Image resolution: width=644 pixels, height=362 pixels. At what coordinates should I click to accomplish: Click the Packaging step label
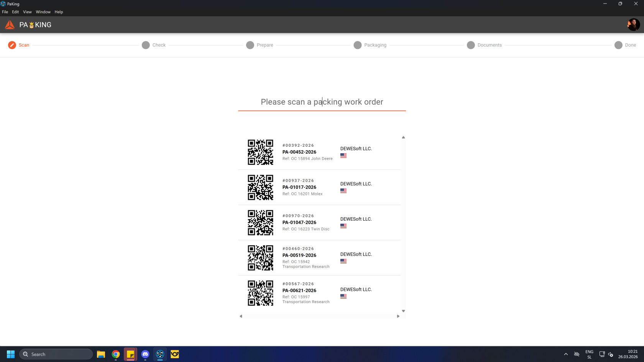[375, 45]
